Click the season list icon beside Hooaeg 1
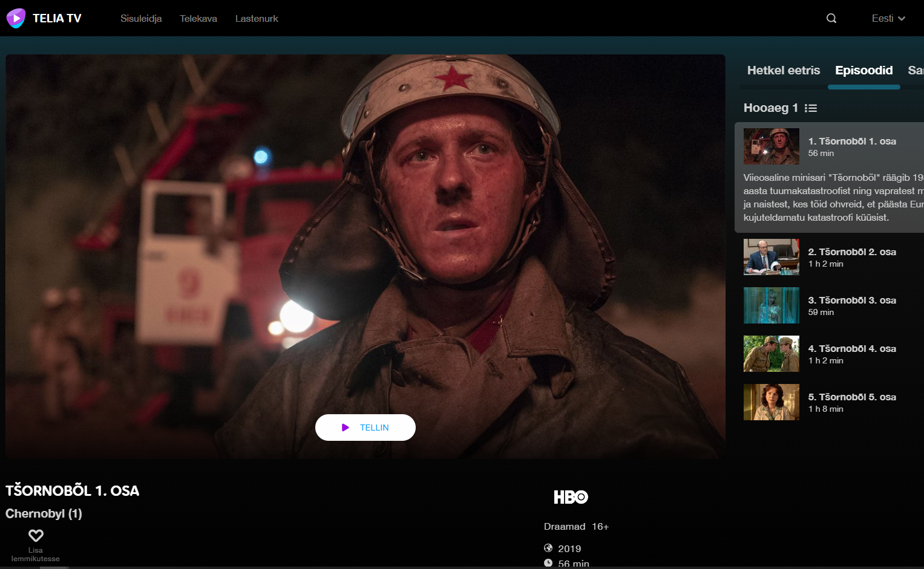The image size is (924, 569). (811, 108)
